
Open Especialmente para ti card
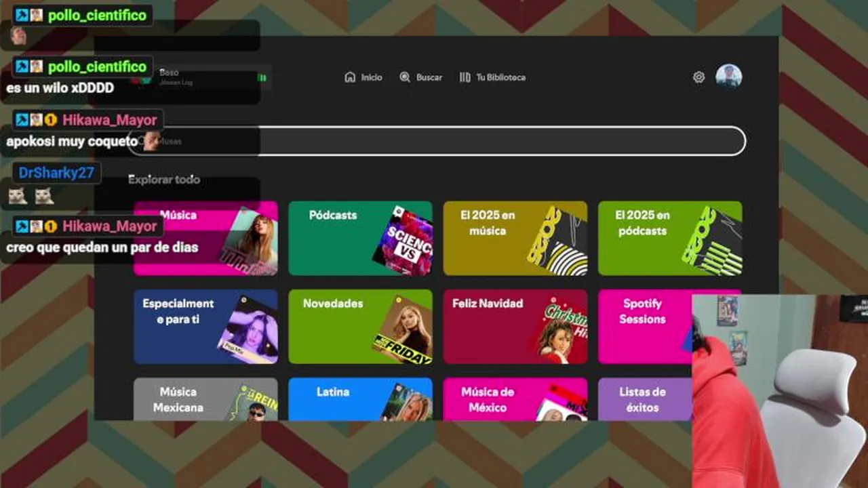click(x=205, y=327)
